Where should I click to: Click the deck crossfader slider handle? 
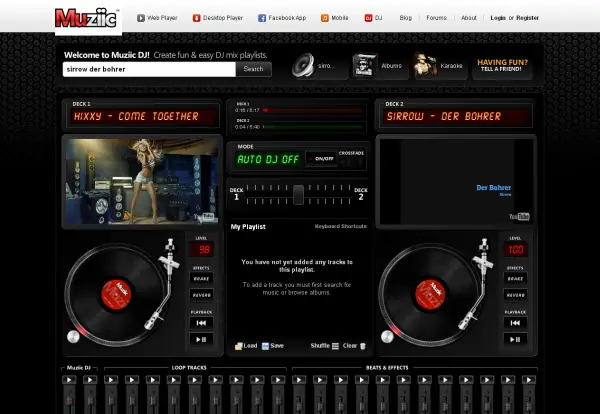298,195
